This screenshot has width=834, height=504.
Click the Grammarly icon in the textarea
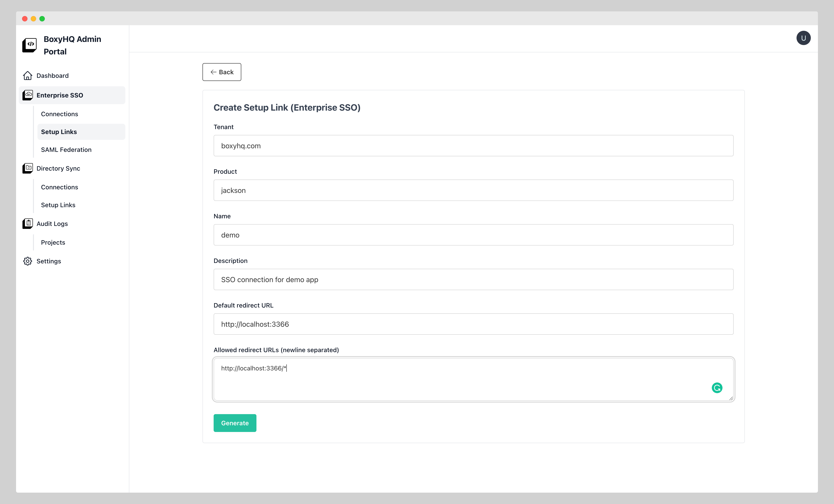(x=717, y=388)
